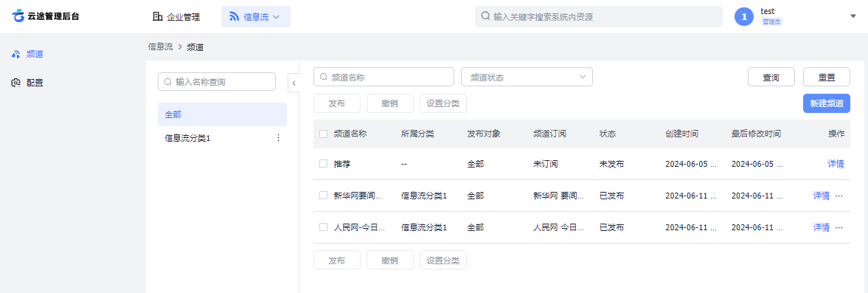Click the 频道名称 column header
The height and width of the screenshot is (293, 868).
coord(350,134)
